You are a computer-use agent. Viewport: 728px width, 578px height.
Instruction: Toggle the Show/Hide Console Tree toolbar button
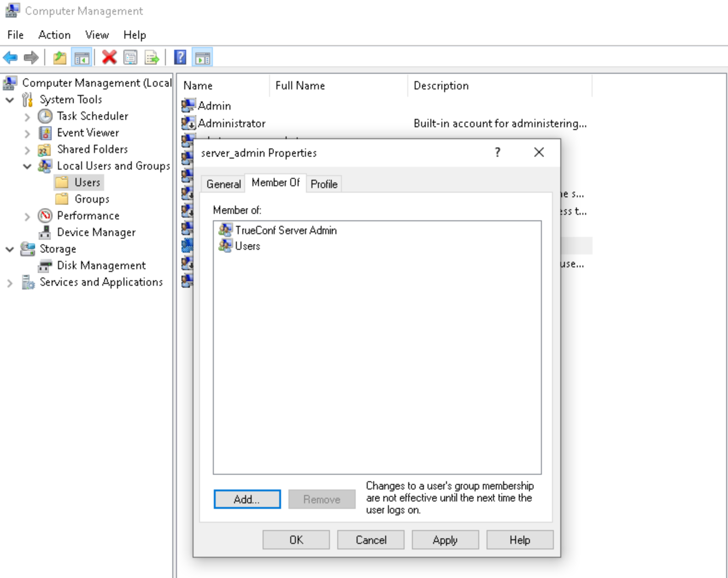point(82,58)
